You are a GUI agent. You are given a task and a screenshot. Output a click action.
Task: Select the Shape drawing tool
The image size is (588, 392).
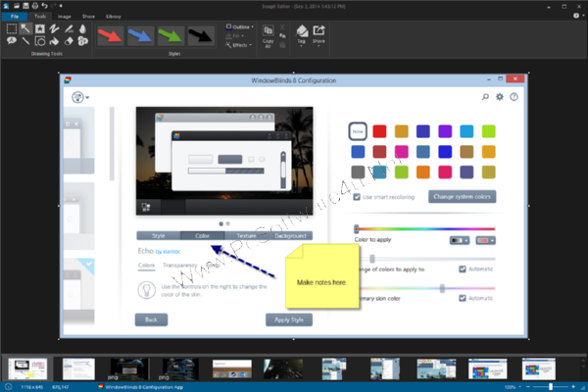[40, 41]
